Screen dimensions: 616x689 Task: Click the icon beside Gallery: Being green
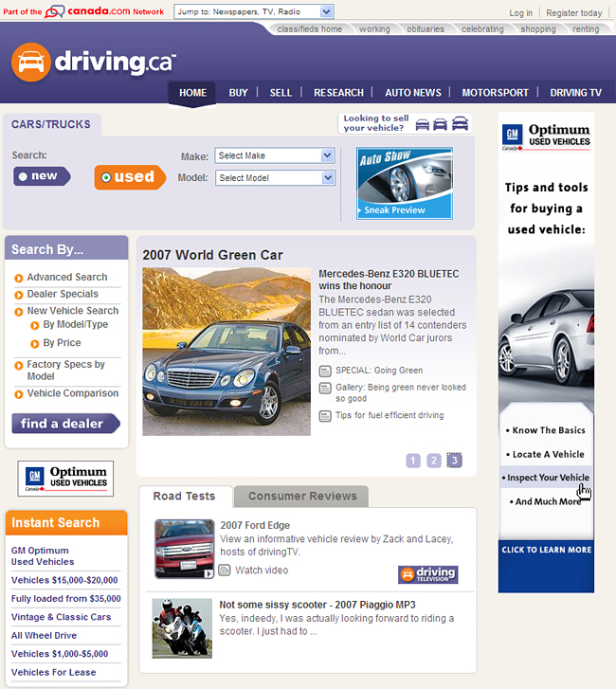point(325,389)
